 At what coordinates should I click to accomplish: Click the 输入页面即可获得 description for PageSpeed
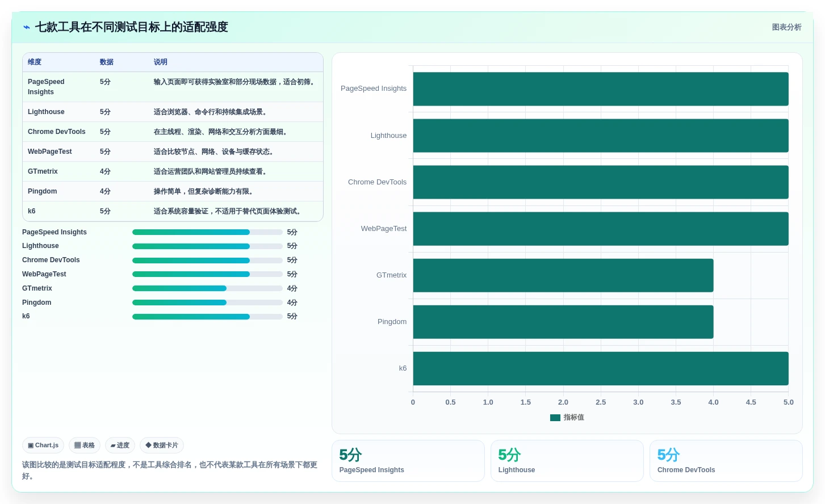point(236,82)
